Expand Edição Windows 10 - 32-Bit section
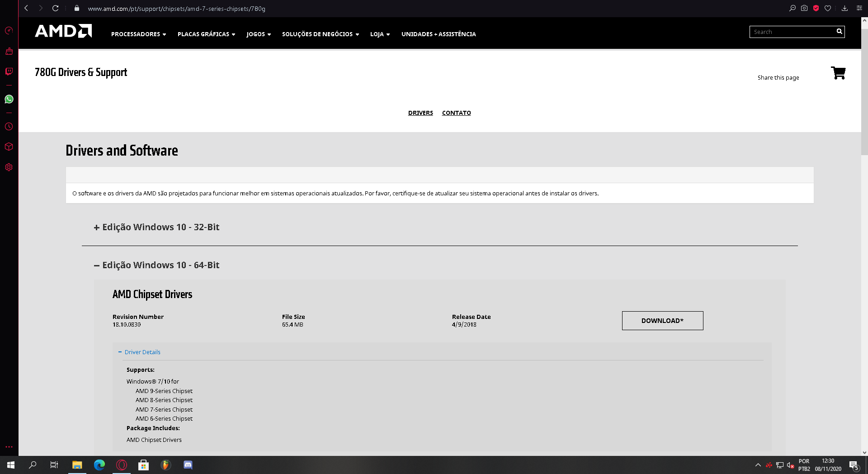This screenshot has width=868, height=474. click(x=156, y=227)
